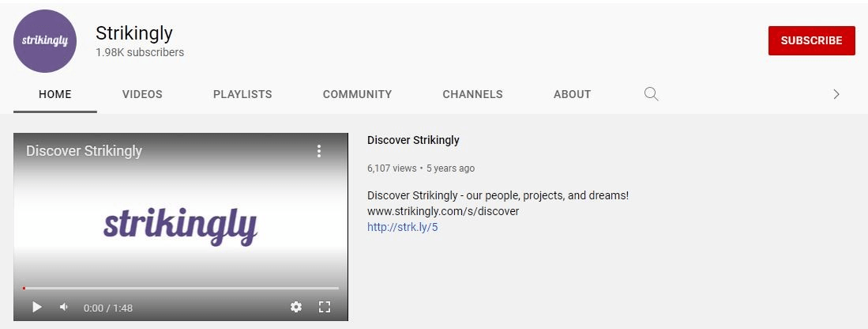Click the Strikingly channel avatar logo
The width and height of the screenshot is (868, 329).
pyautogui.click(x=45, y=41)
